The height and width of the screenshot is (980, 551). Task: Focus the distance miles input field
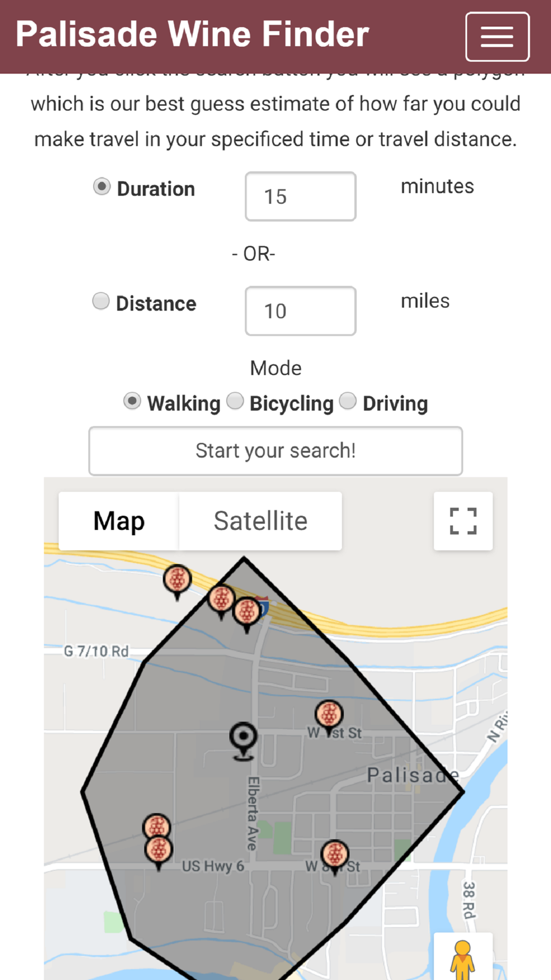click(300, 311)
